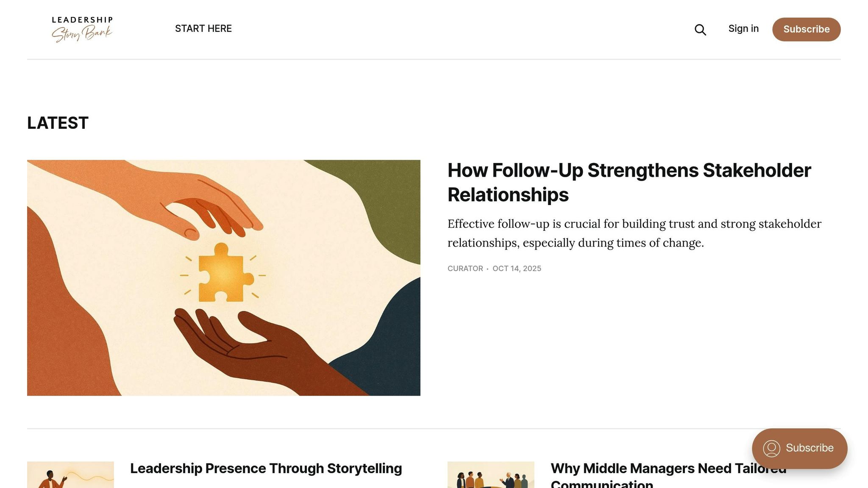868x488 pixels.
Task: Click the middle managers article thumbnail
Action: pyautogui.click(x=491, y=475)
